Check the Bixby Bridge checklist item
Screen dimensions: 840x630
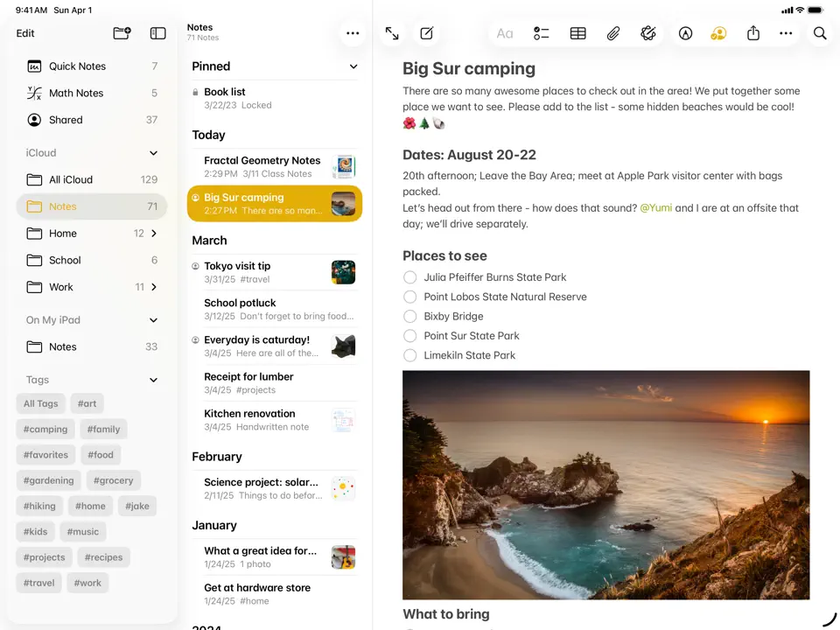click(409, 317)
